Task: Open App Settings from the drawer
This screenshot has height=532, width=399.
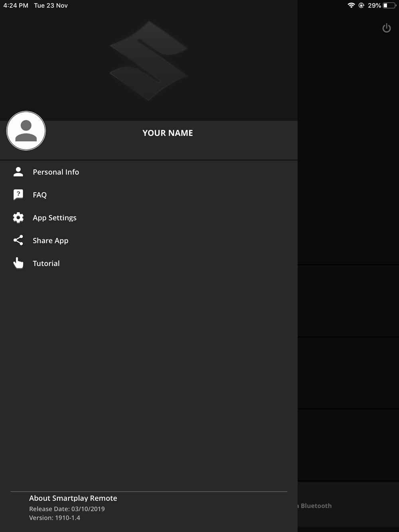Action: click(x=149, y=217)
